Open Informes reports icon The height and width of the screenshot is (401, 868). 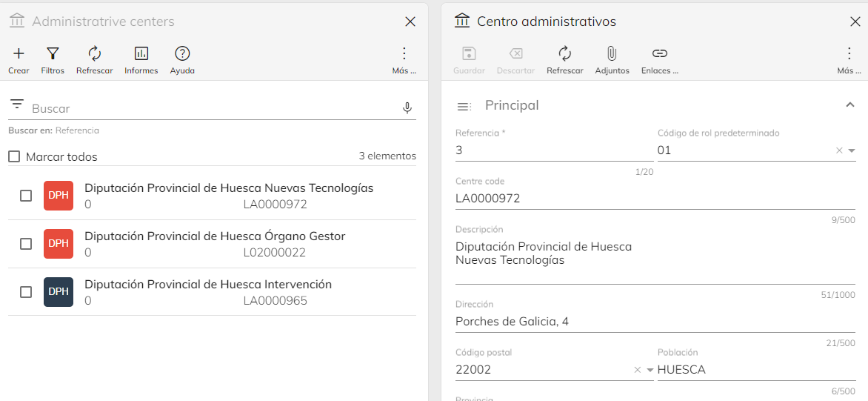click(x=141, y=53)
